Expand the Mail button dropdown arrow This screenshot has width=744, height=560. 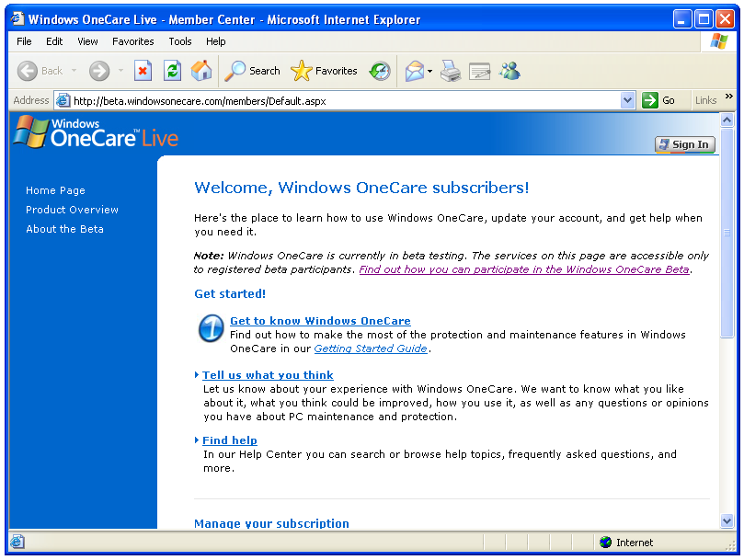coord(429,71)
